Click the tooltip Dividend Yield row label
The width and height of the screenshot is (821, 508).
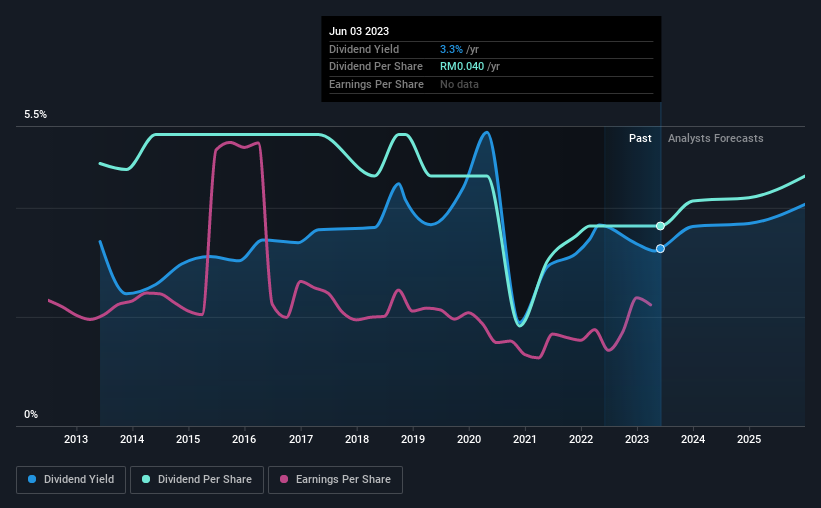click(x=364, y=49)
